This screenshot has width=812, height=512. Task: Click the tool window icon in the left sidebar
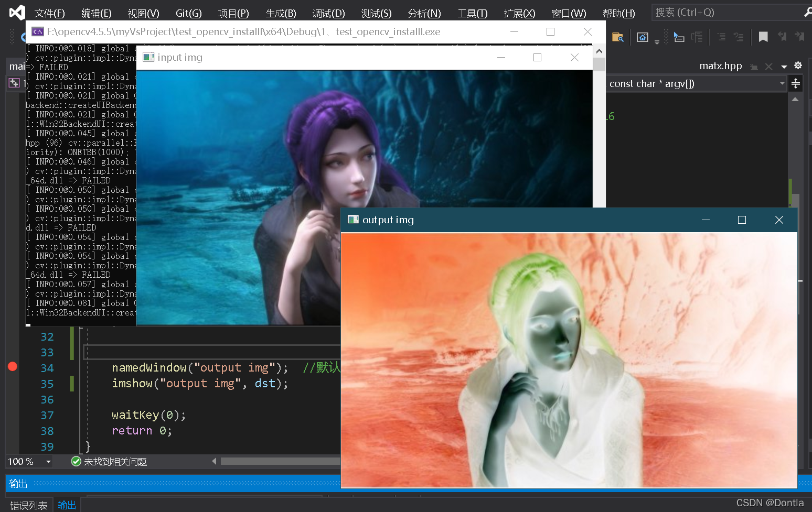coord(14,83)
